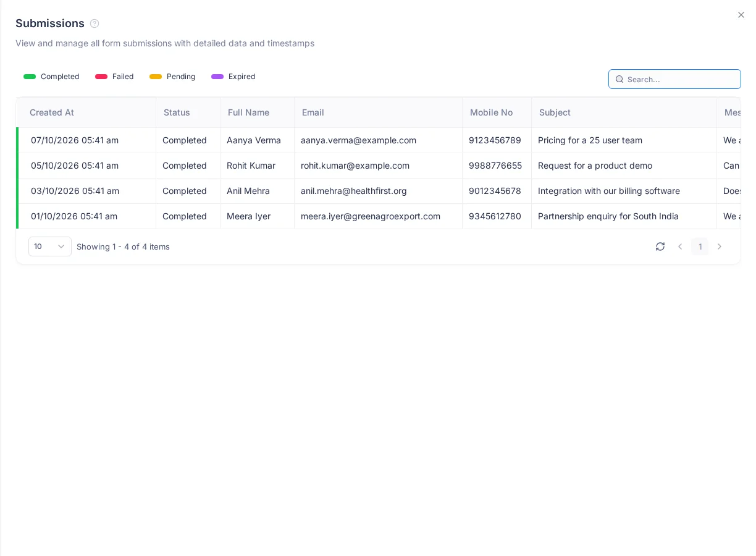The height and width of the screenshot is (556, 756).
Task: Go to previous page arrow
Action: (x=680, y=246)
